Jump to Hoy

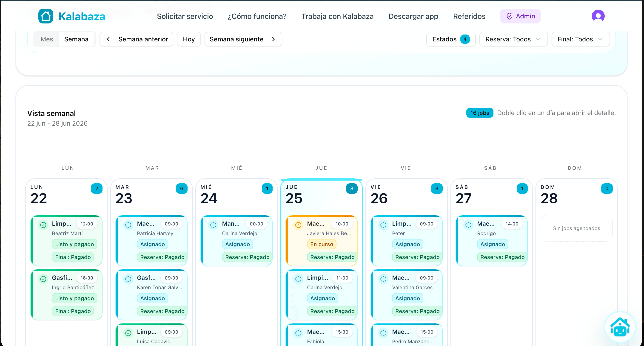(x=189, y=39)
